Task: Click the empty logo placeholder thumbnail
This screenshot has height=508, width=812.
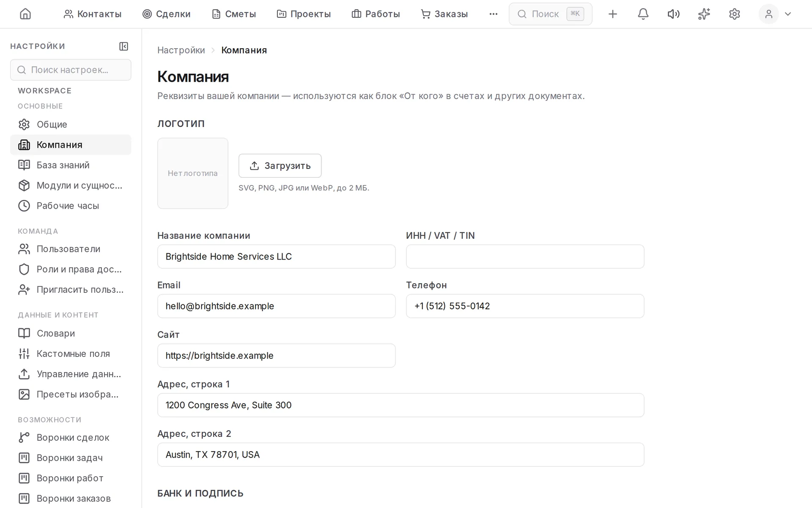Action: [192, 173]
